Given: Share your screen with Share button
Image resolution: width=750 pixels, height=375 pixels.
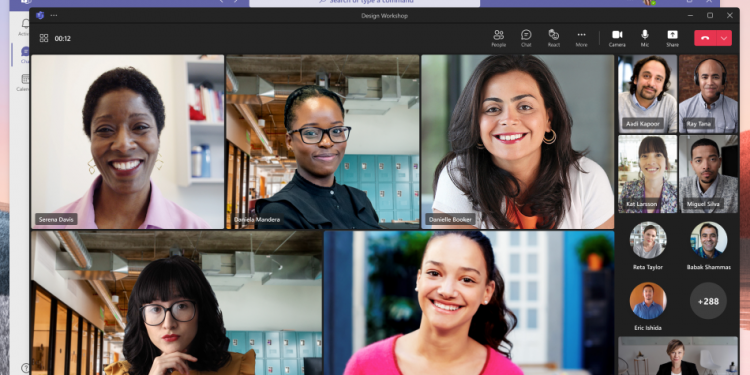Looking at the screenshot, I should [x=672, y=38].
